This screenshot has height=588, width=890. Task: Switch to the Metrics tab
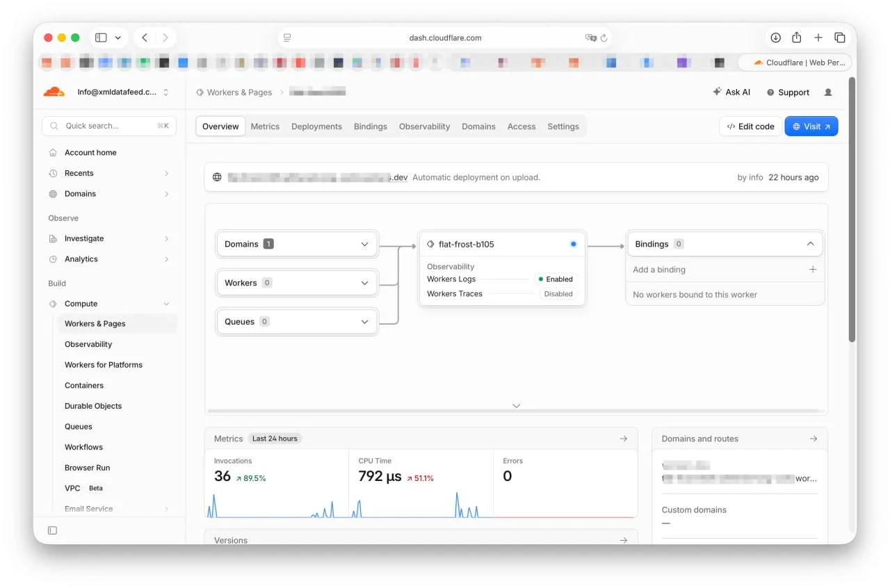pos(265,126)
